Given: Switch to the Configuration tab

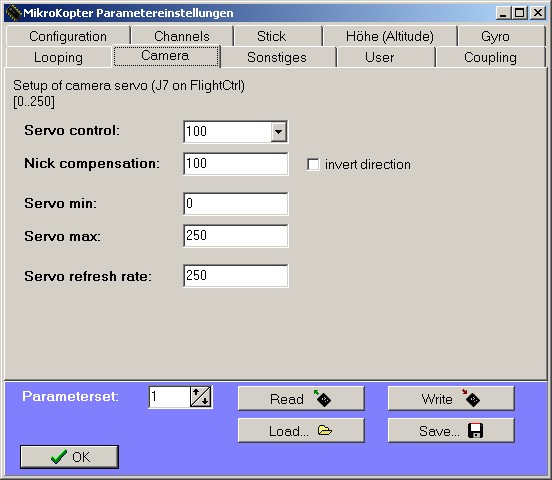Looking at the screenshot, I should [x=68, y=36].
